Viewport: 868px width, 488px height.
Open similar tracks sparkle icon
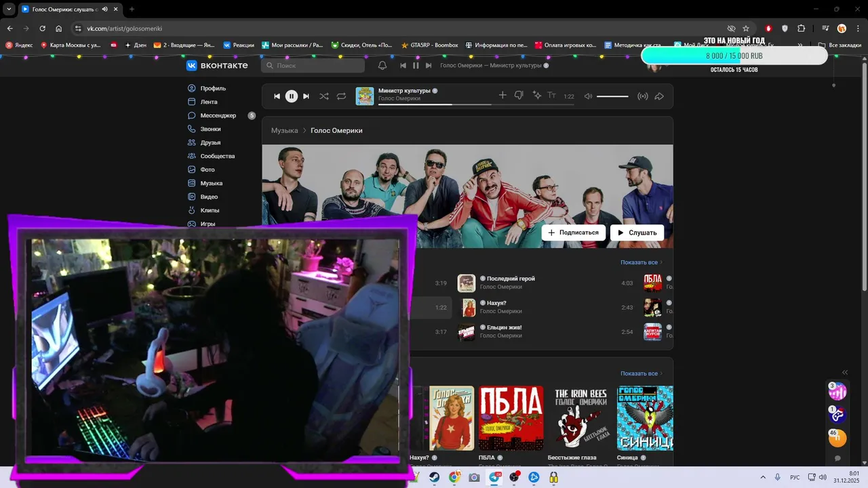pyautogui.click(x=537, y=96)
